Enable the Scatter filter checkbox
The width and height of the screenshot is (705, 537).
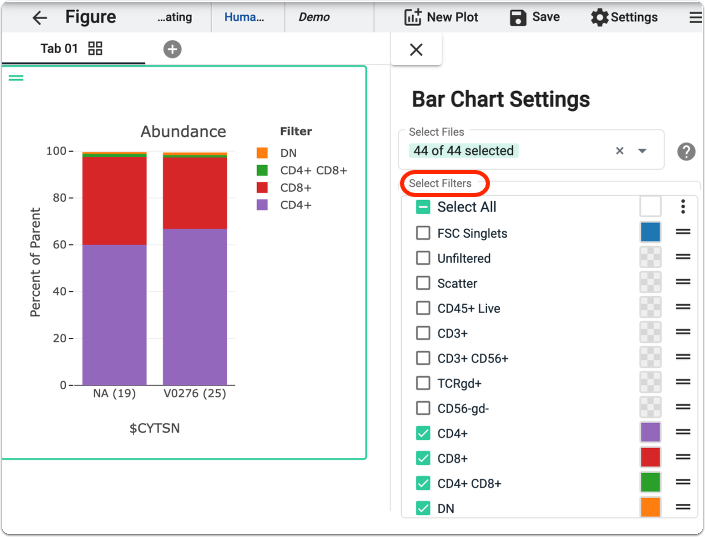[x=423, y=283]
